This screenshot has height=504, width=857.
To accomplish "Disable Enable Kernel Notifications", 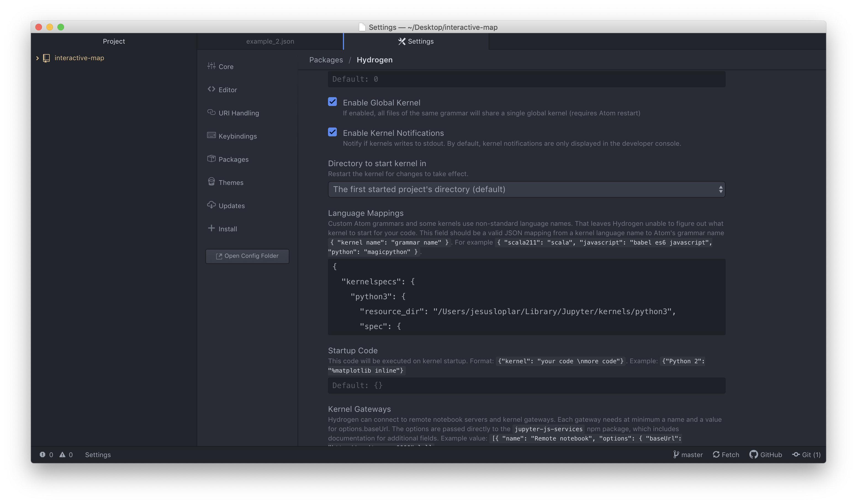I will [332, 132].
